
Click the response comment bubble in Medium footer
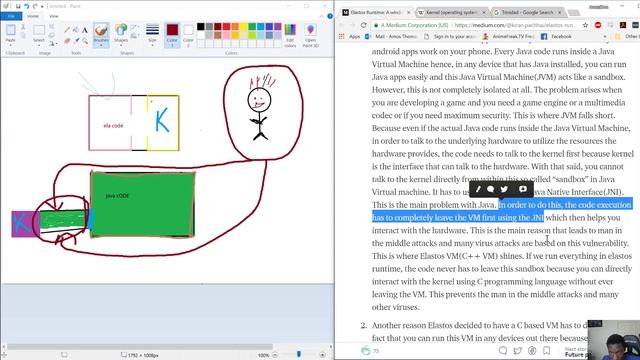coord(503,350)
